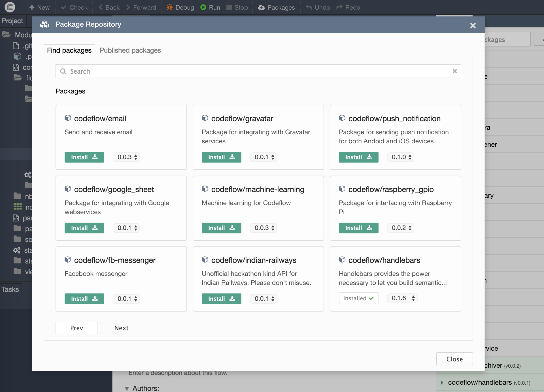Click the Stop square icon

(x=229, y=7)
